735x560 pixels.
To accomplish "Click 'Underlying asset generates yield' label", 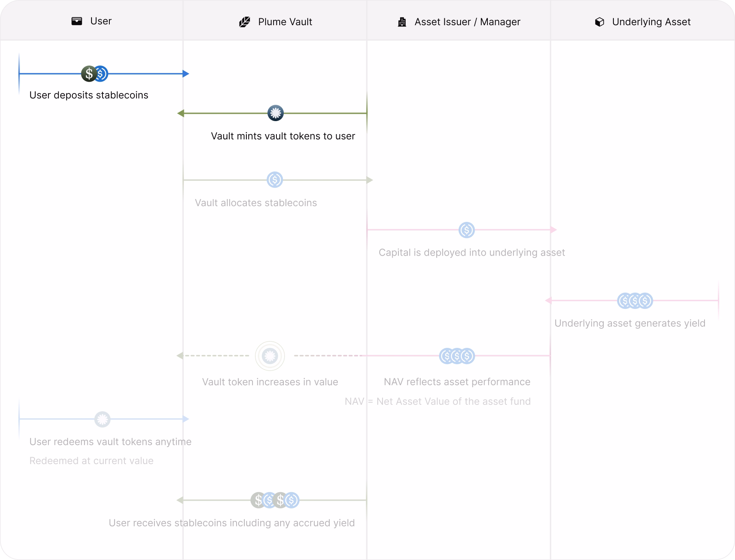I will coord(630,323).
